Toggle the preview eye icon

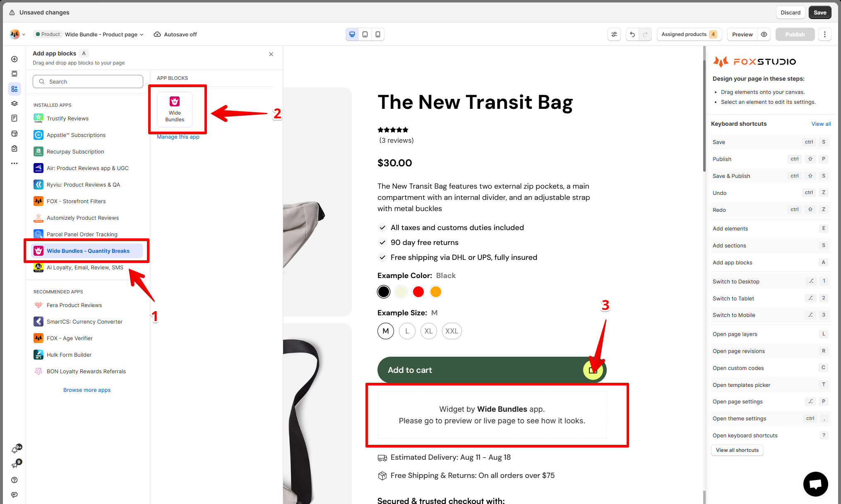coord(764,34)
